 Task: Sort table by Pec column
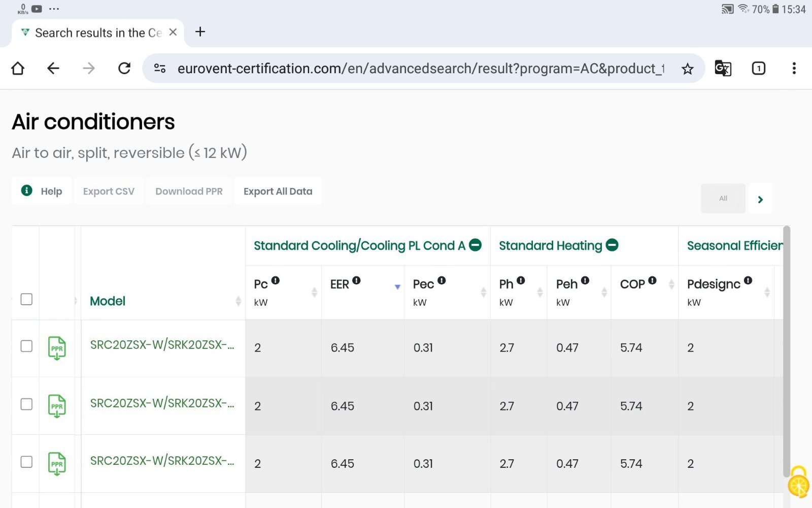pos(483,292)
